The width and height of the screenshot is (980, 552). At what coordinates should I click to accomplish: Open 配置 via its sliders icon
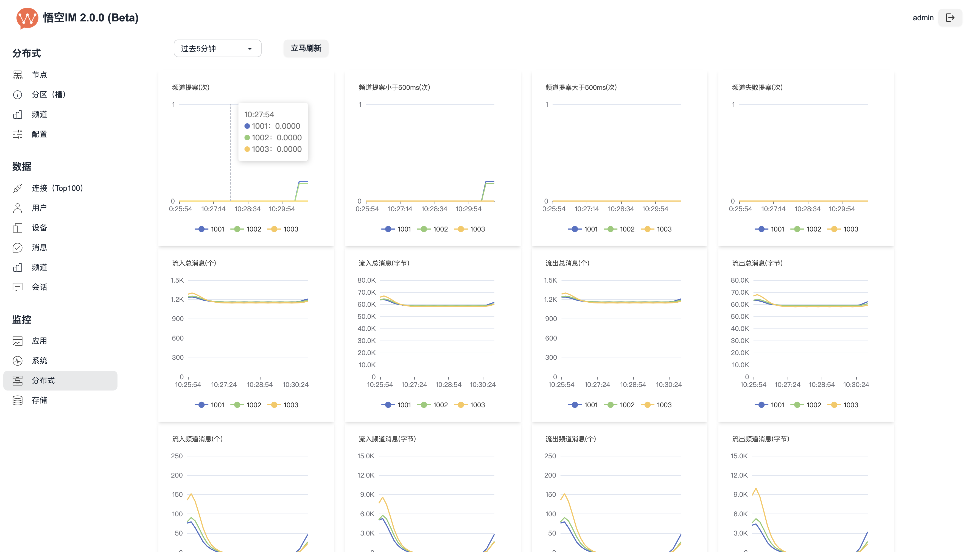pyautogui.click(x=18, y=134)
